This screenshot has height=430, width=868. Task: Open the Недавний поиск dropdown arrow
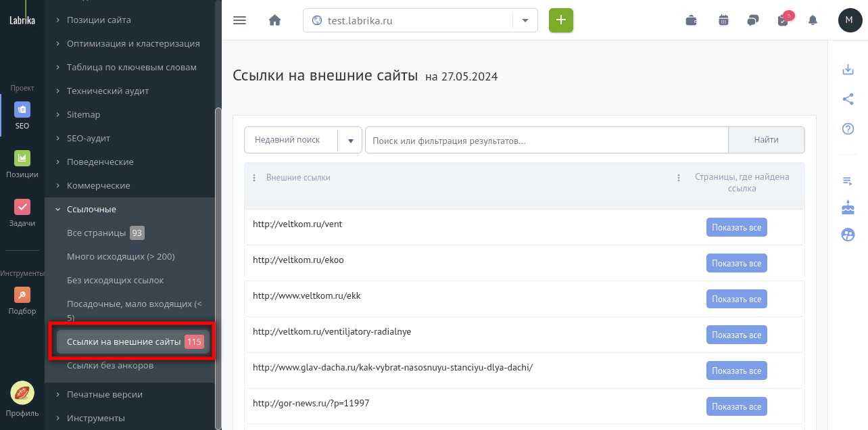(x=350, y=141)
